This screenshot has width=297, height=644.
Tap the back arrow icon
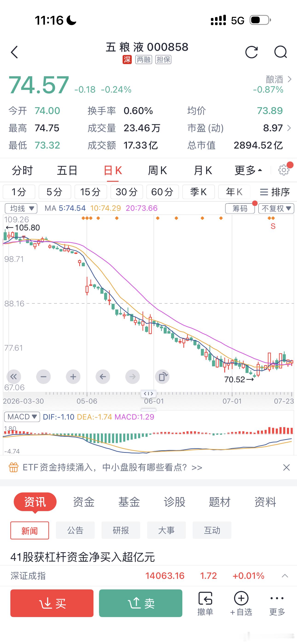(14, 52)
